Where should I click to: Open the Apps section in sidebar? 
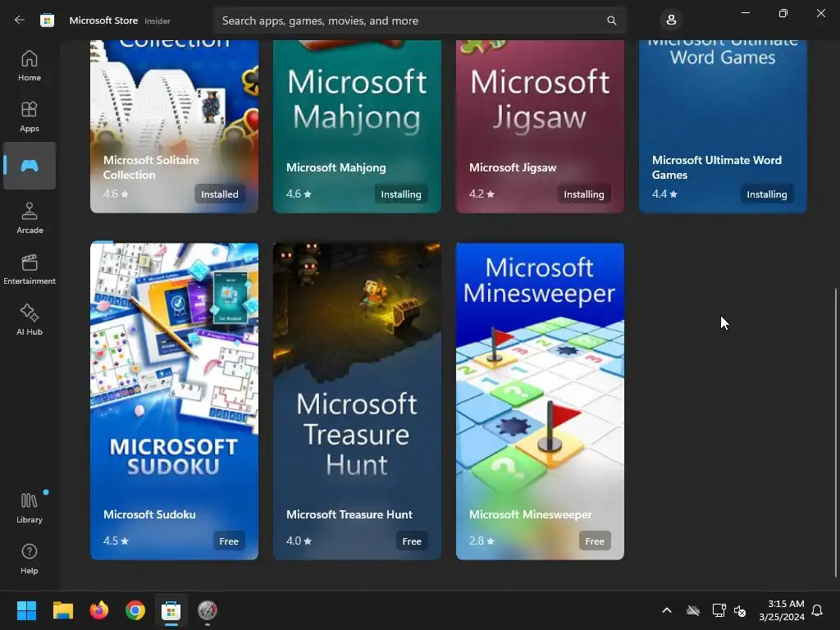tap(30, 116)
